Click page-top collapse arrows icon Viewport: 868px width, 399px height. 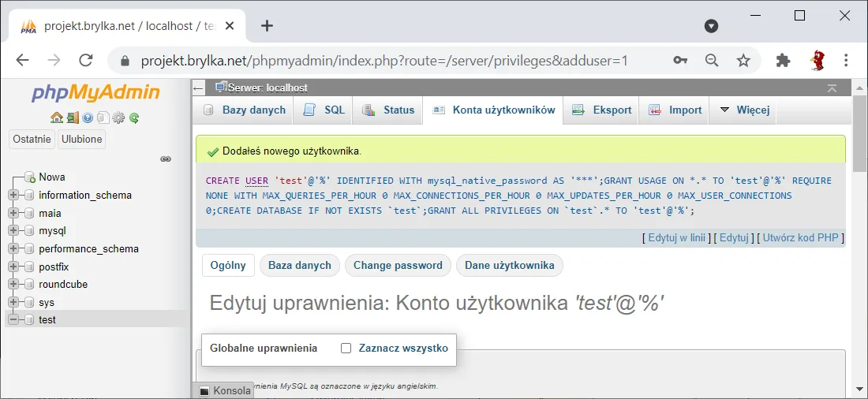pyautogui.click(x=832, y=88)
